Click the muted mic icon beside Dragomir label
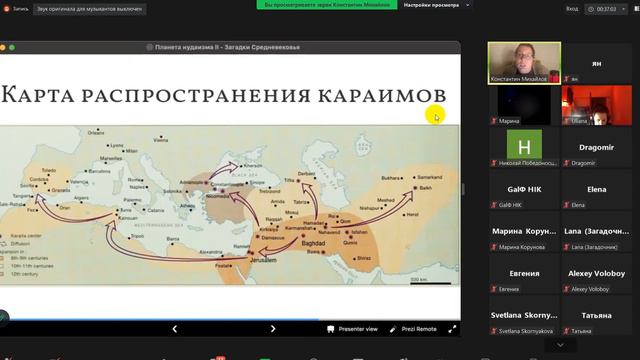The width and height of the screenshot is (640, 360). [566, 163]
